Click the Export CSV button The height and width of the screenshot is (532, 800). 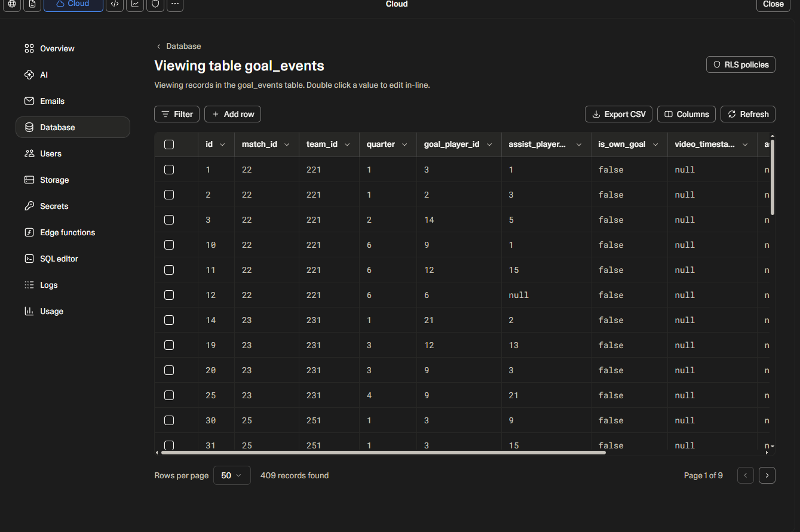coord(618,114)
